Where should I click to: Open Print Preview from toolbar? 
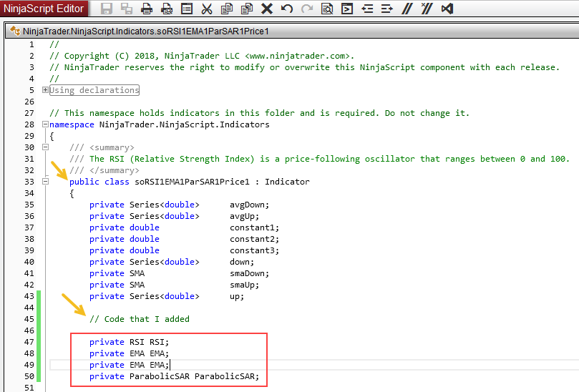pos(167,9)
